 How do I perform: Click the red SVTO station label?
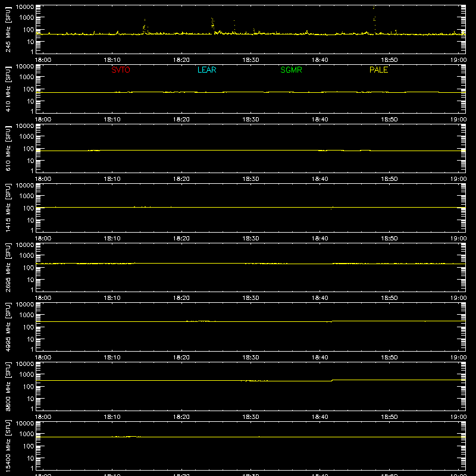121,70
